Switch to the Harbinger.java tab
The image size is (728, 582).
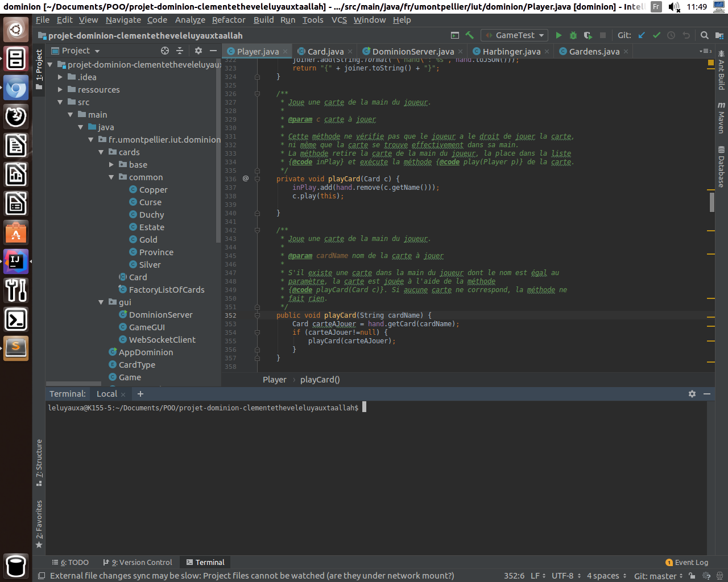coord(511,51)
